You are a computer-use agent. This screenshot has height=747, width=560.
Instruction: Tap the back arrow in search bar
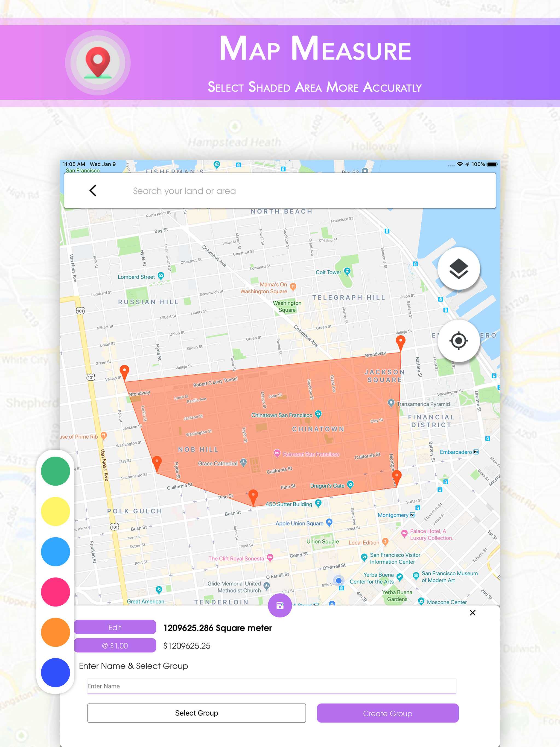pyautogui.click(x=93, y=191)
